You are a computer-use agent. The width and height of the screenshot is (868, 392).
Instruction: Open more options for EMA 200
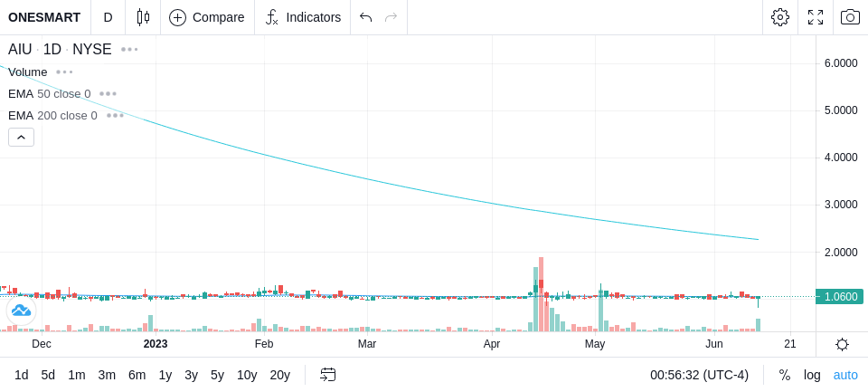pyautogui.click(x=115, y=115)
